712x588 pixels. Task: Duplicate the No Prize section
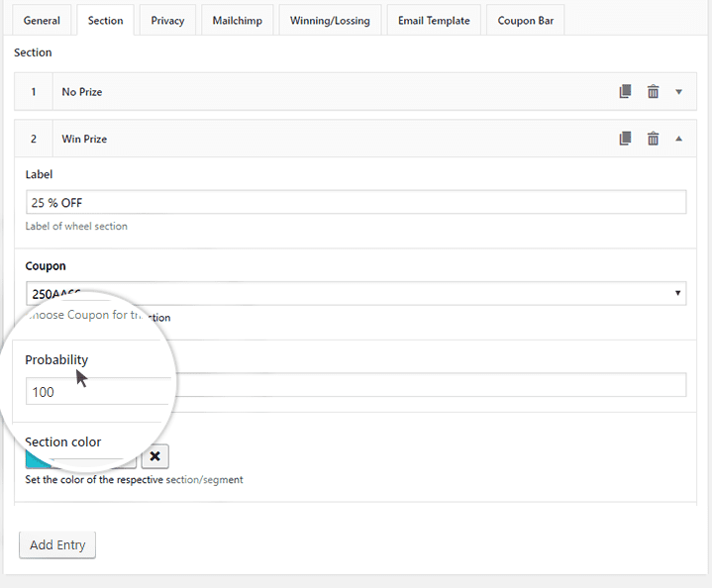tap(625, 92)
